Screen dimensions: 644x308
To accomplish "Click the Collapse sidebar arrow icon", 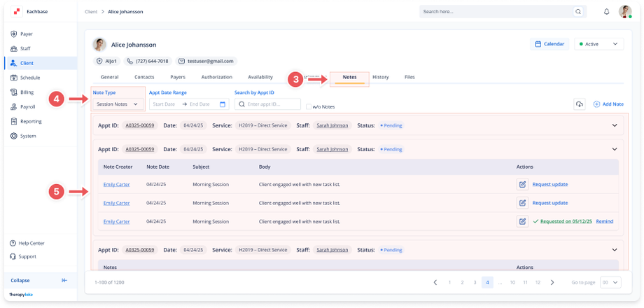I will 64,280.
